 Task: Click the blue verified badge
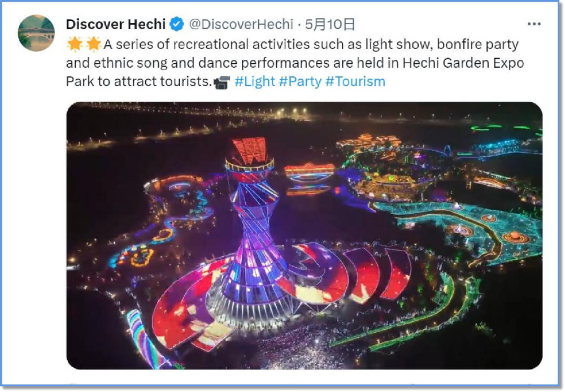(x=176, y=24)
